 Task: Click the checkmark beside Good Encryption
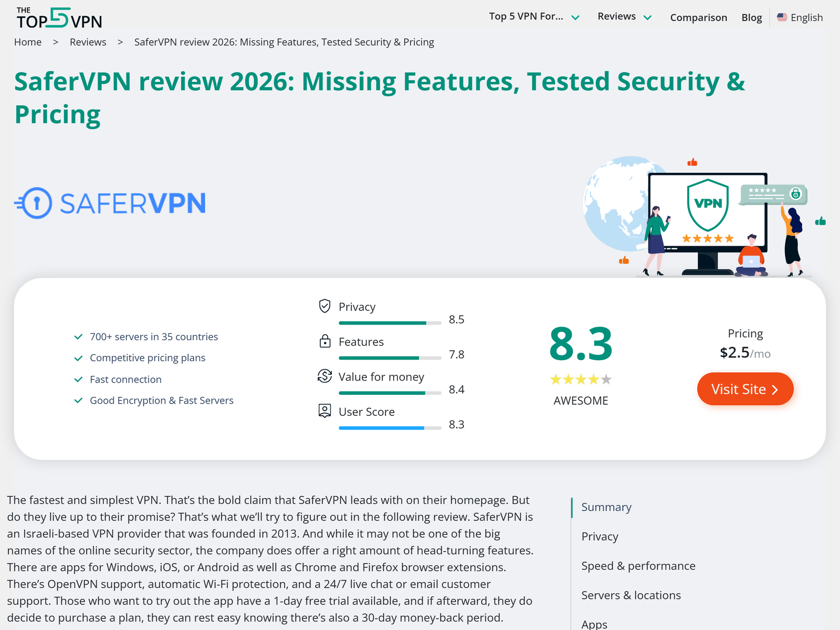pyautogui.click(x=78, y=401)
